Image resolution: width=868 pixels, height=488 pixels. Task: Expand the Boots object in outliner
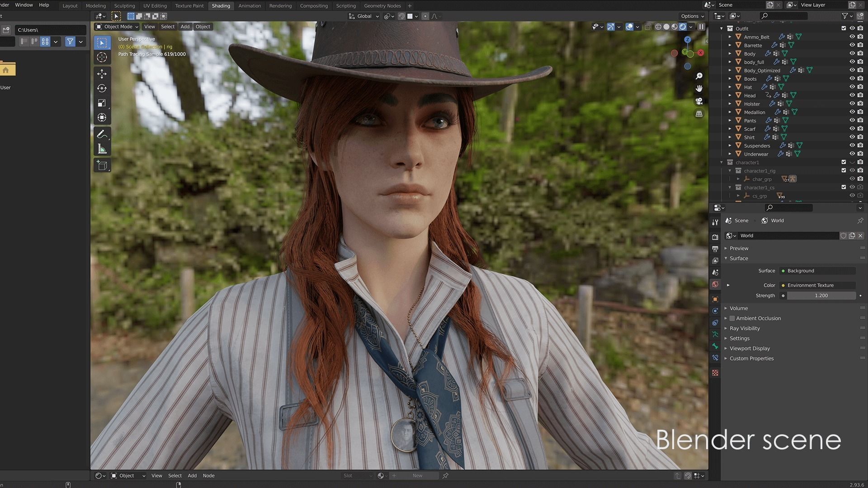[x=730, y=79]
